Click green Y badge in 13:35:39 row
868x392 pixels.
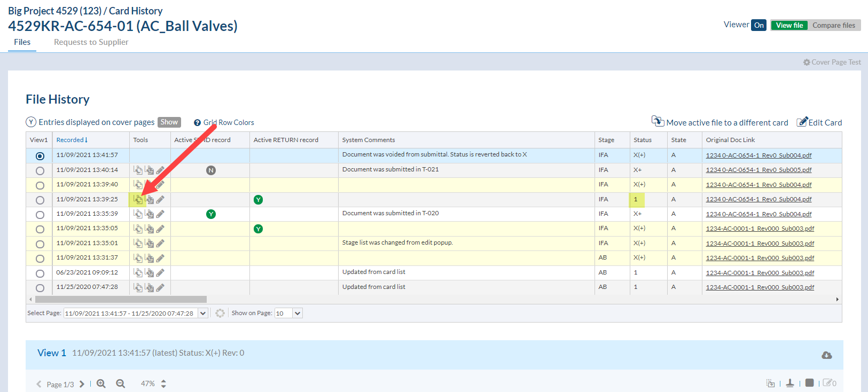point(211,214)
